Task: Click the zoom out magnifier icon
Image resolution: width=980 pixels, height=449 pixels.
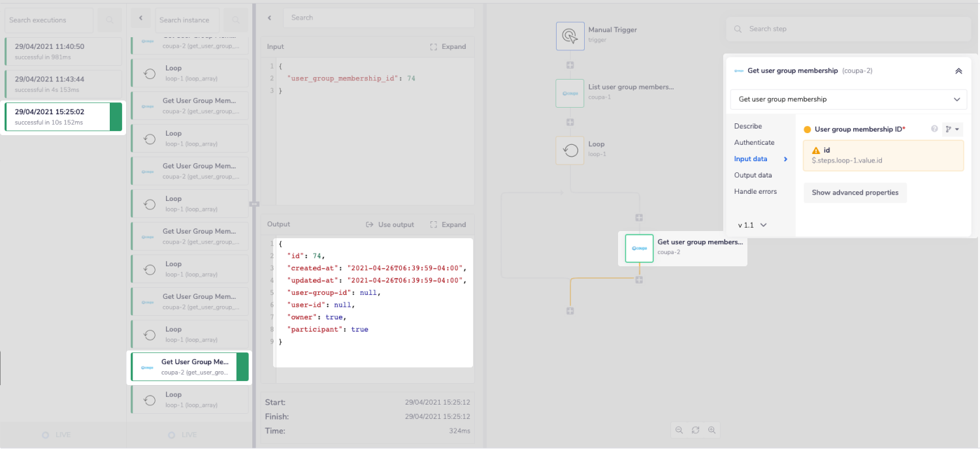Action: point(679,430)
